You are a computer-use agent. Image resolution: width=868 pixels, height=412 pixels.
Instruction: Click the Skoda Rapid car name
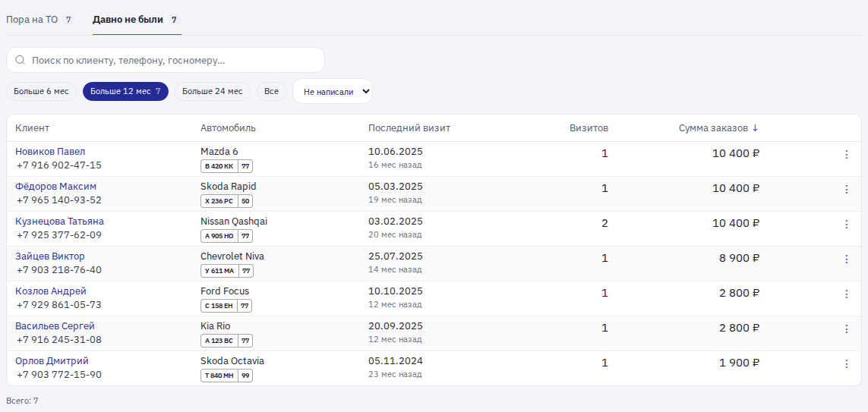(x=229, y=187)
